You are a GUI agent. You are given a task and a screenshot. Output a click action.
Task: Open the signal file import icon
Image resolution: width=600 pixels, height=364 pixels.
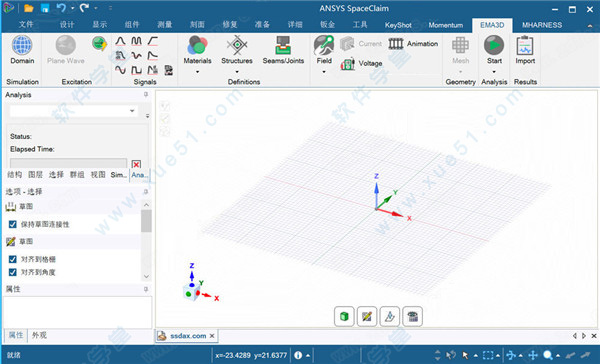tap(168, 70)
